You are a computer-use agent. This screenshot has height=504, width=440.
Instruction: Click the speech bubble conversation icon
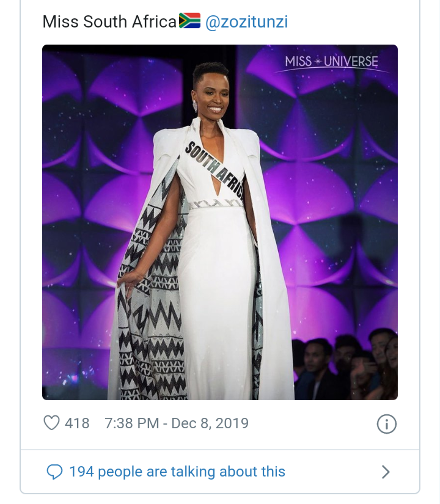click(x=55, y=472)
